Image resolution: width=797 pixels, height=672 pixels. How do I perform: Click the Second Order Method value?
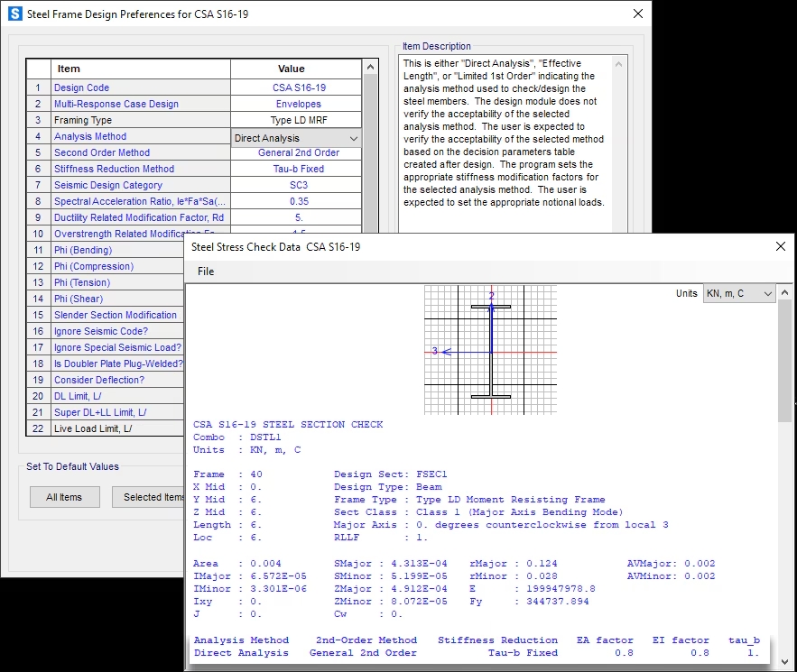pos(298,153)
